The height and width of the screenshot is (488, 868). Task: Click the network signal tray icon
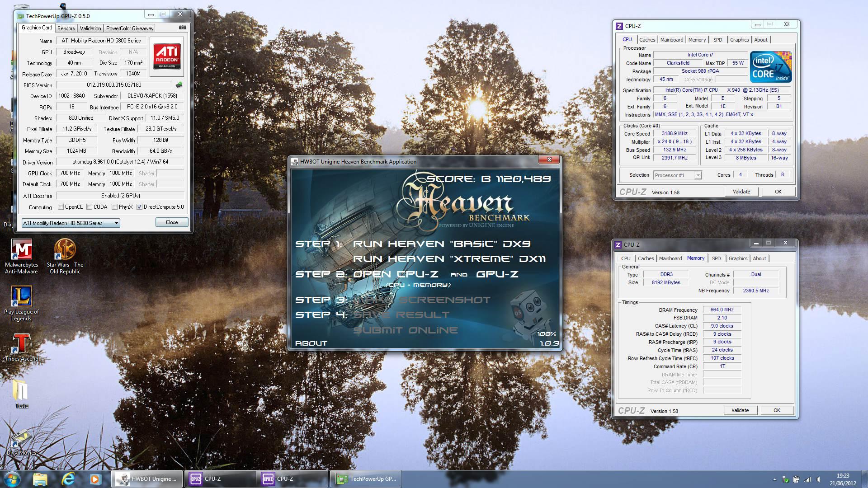[807, 479]
